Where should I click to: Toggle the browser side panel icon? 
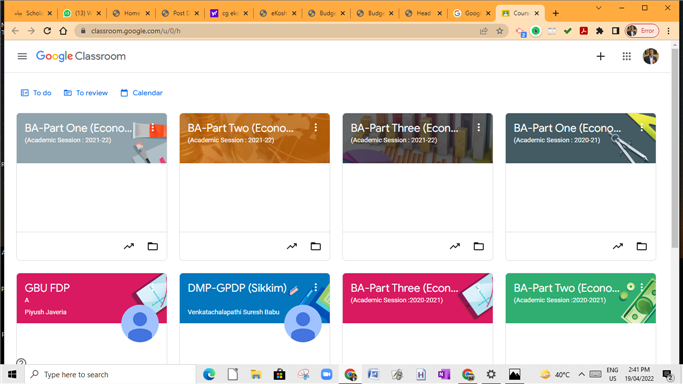pos(615,31)
